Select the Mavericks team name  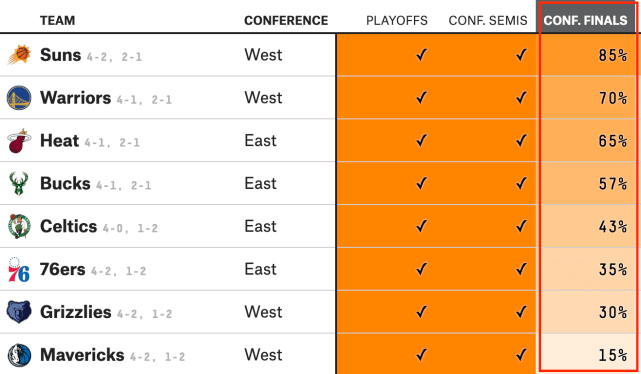click(82, 355)
